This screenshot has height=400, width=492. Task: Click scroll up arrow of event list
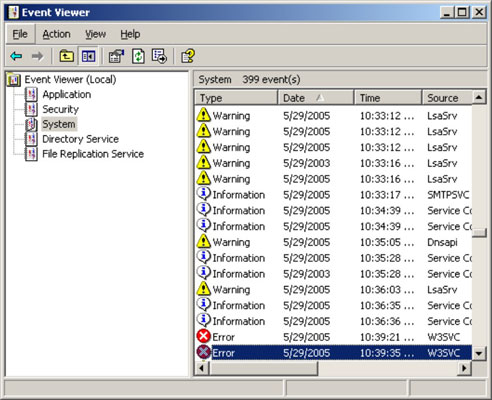479,98
